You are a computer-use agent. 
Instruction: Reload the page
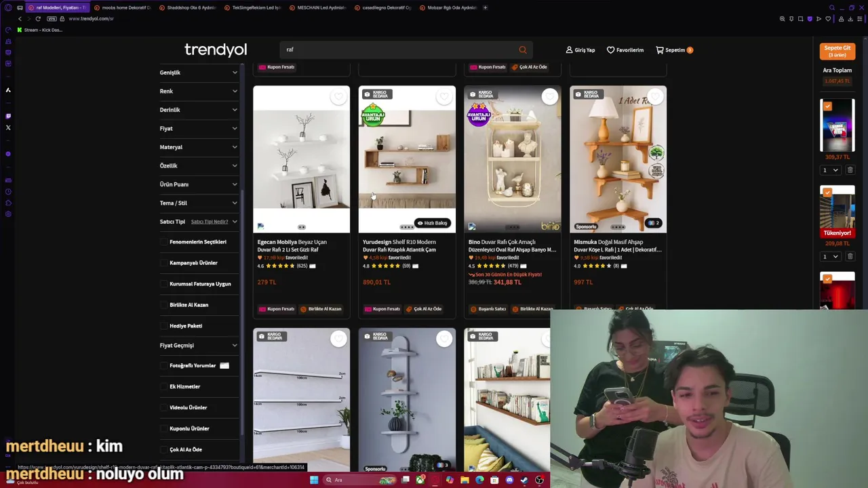tap(38, 19)
